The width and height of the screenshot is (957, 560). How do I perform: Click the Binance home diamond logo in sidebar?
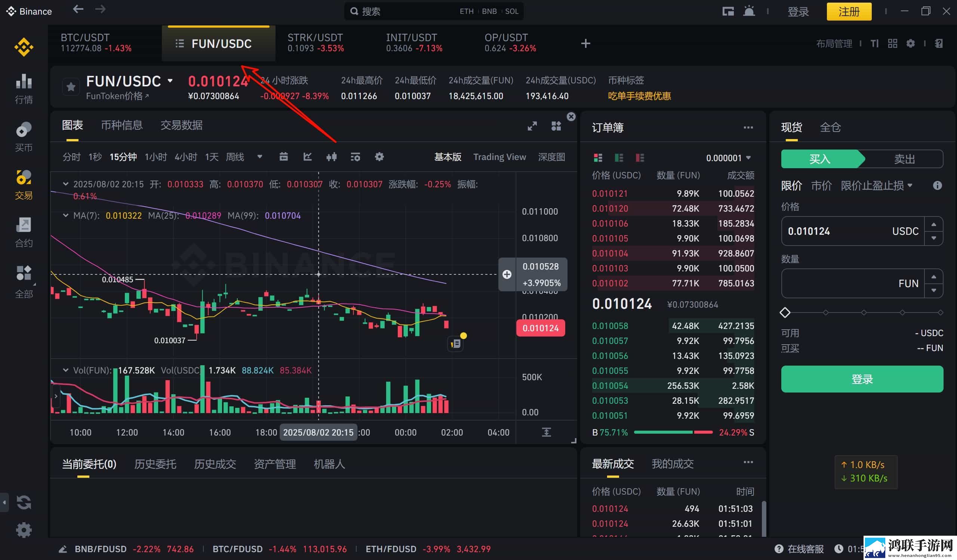(x=24, y=47)
